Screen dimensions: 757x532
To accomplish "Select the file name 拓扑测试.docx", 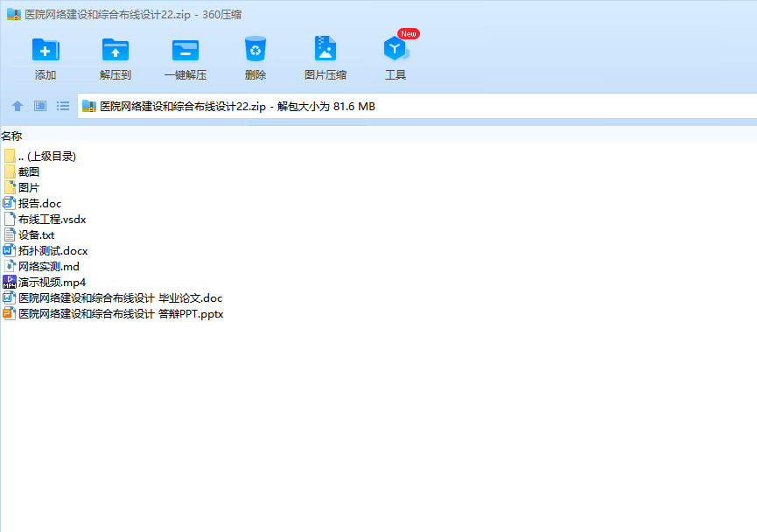I will click(x=53, y=251).
